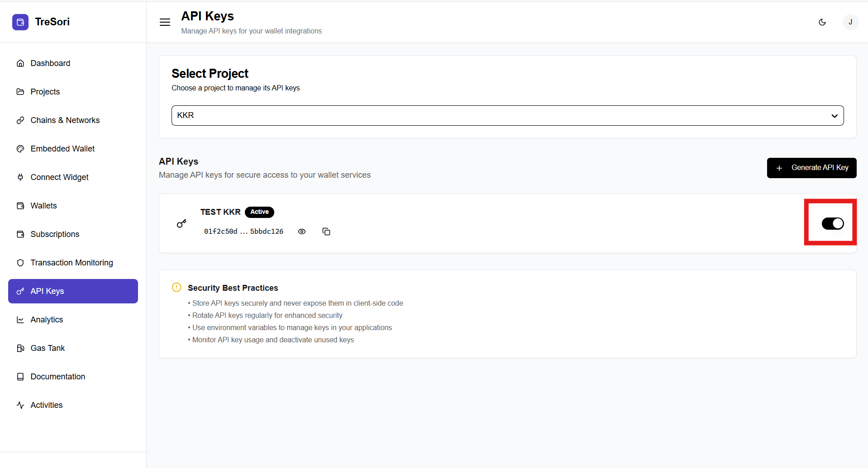
Task: Open the Documentation page link
Action: (x=57, y=377)
